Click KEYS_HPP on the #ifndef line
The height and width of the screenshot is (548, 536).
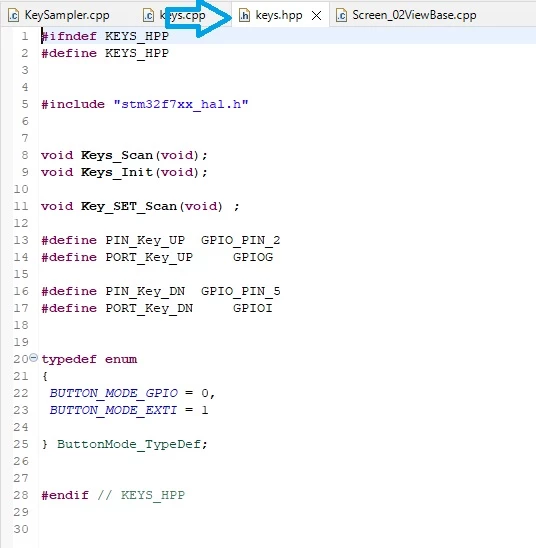coord(137,36)
